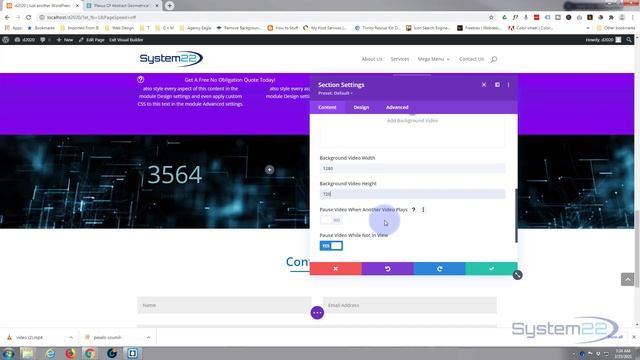Click the admin bar search icon
This screenshot has height=360, width=640.
[x=629, y=40]
